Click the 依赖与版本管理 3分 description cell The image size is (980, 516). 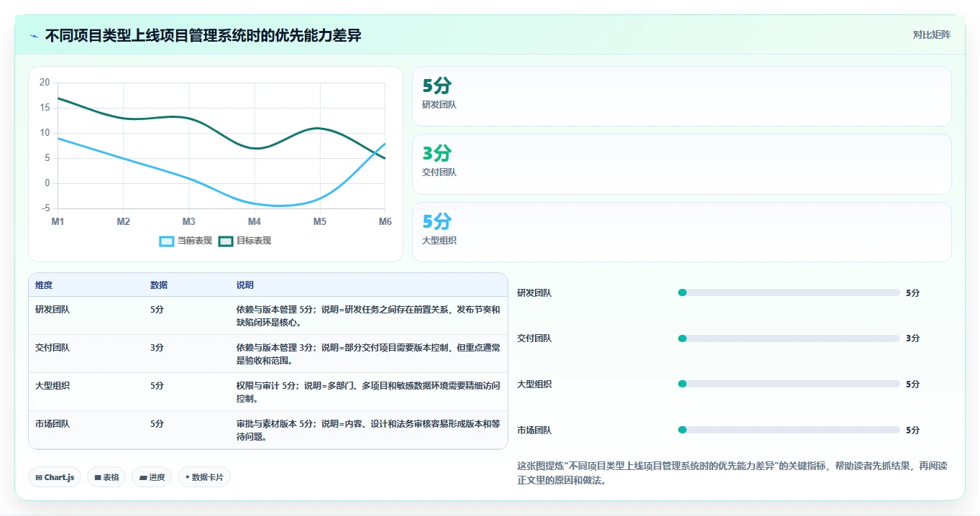point(368,354)
